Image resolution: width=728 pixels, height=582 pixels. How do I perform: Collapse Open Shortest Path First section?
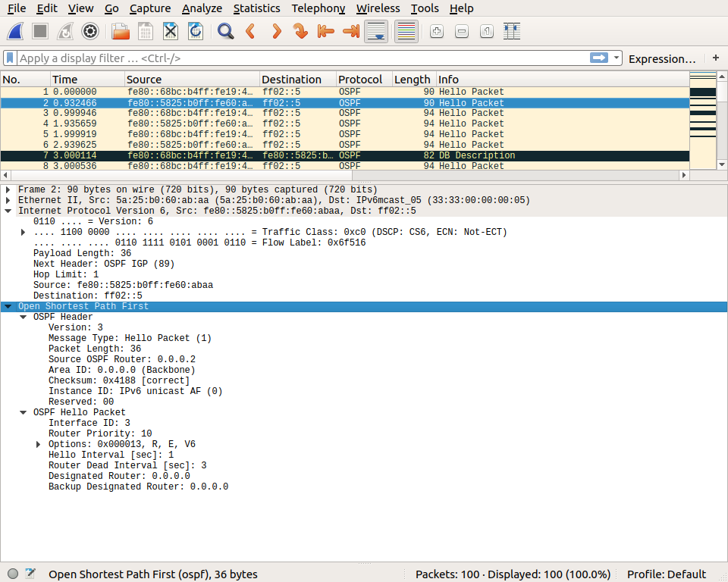(x=8, y=306)
